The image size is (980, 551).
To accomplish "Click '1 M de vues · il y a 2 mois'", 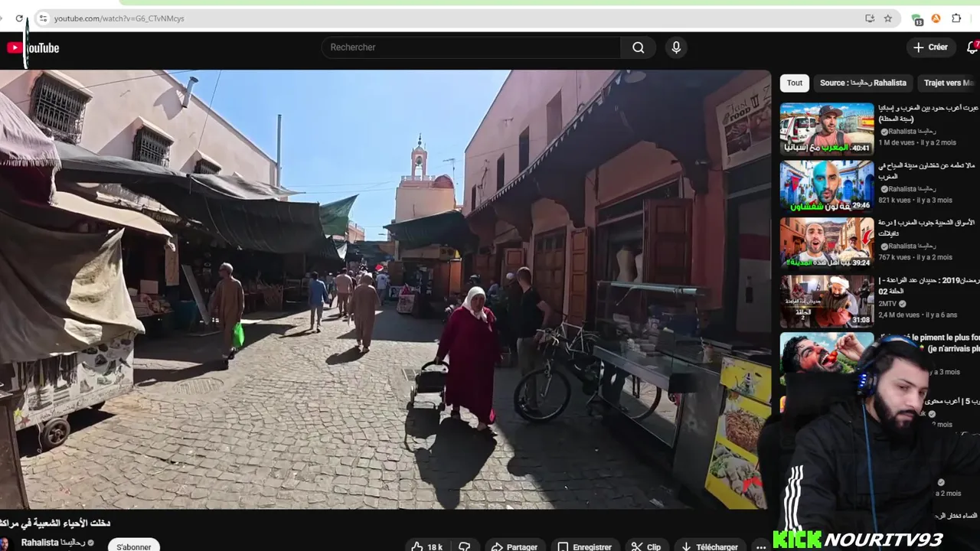I will click(917, 143).
